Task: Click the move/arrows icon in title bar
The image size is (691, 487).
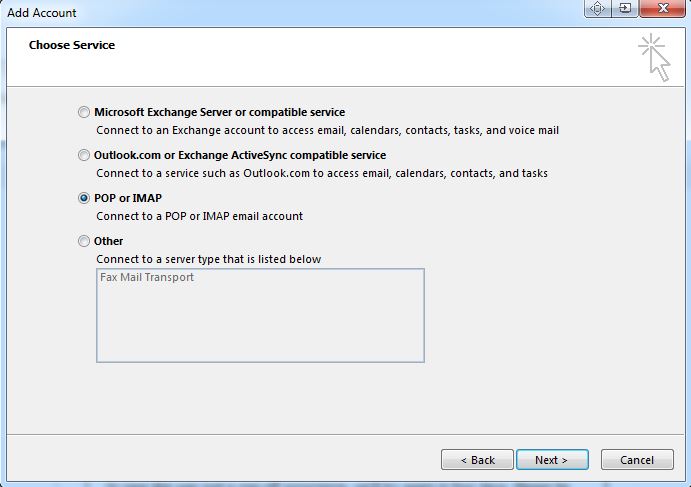Action: click(x=598, y=8)
